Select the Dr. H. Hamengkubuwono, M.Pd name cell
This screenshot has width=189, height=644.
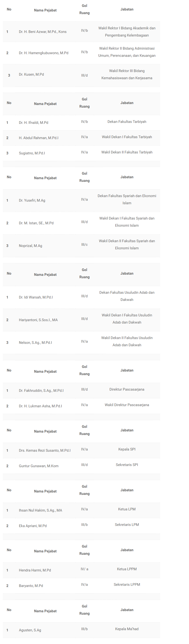point(43,53)
